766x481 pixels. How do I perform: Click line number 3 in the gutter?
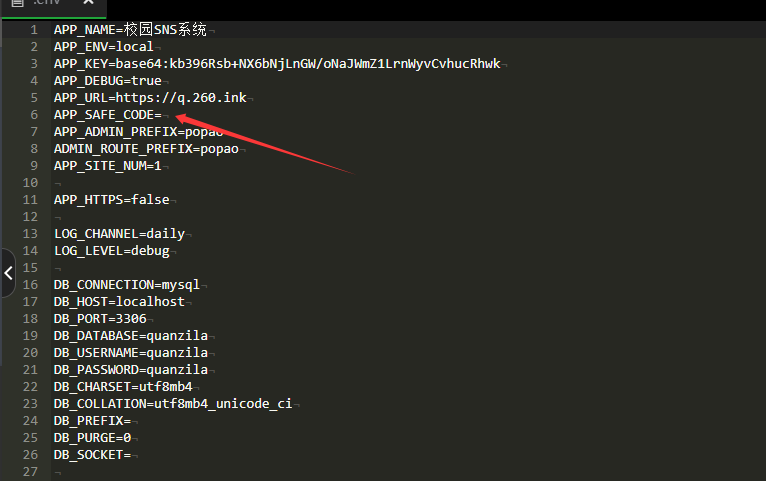34,63
